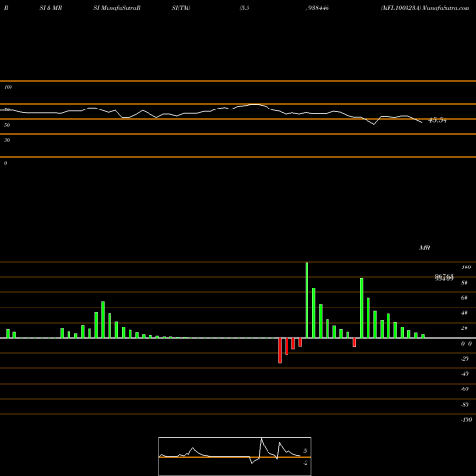Click the longest red bar in MR histogram
Image resolution: width=476 pixels, height=476 pixels.
click(280, 350)
